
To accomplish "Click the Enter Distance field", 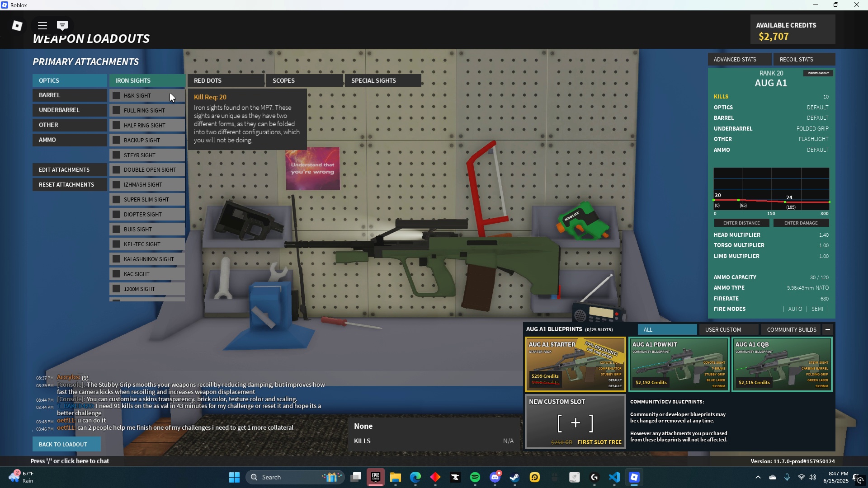I will tap(741, 223).
